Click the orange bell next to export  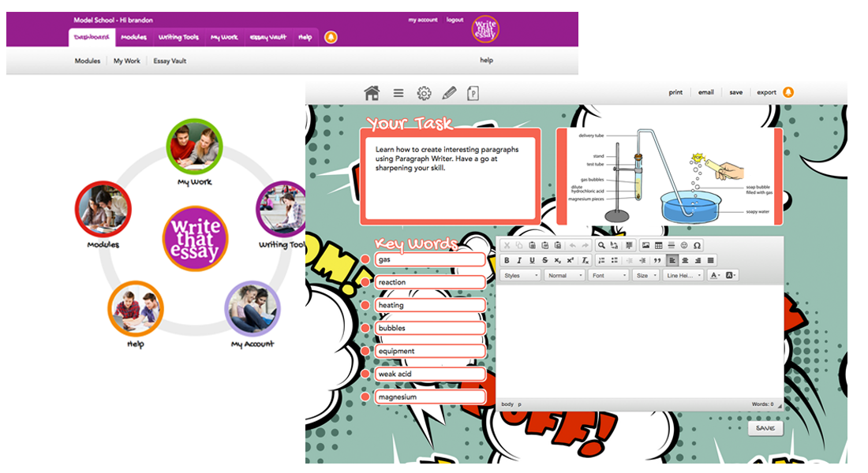pos(788,92)
